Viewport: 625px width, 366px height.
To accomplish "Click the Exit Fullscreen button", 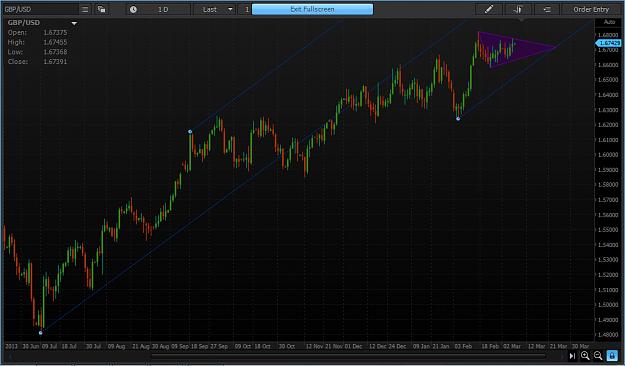I will (x=312, y=9).
